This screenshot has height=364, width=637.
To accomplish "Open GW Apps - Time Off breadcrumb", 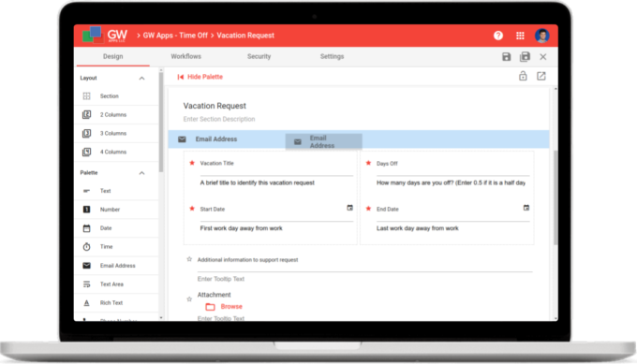I will [175, 36].
